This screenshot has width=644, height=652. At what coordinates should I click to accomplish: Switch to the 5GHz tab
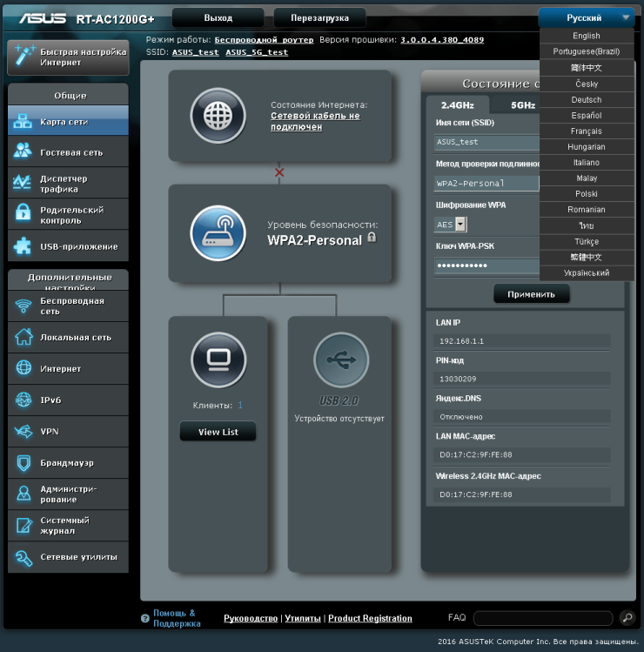(523, 105)
